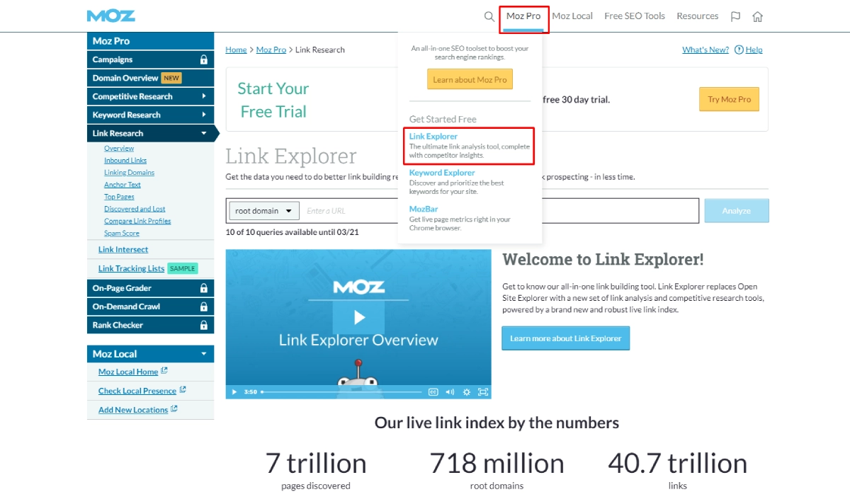Image resolution: width=850 pixels, height=504 pixels.
Task: Open the Spam Score sidebar link
Action: (122, 233)
